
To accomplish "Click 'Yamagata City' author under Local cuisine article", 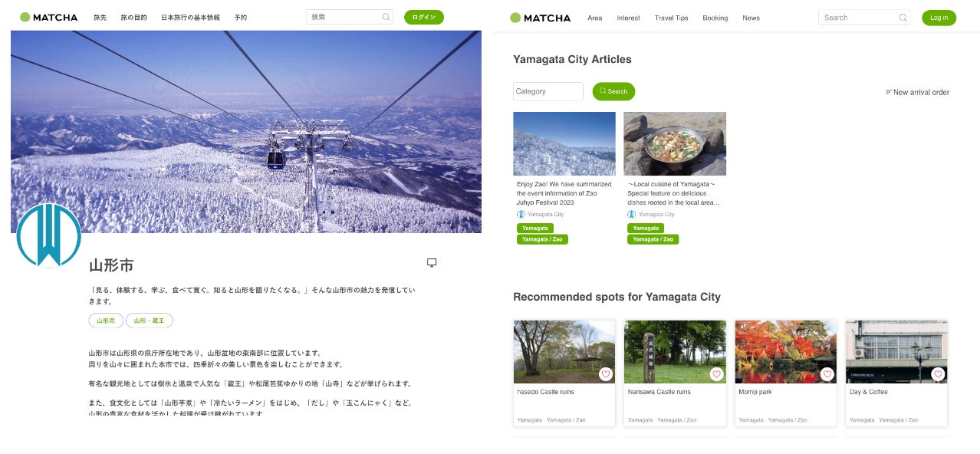I will click(656, 215).
